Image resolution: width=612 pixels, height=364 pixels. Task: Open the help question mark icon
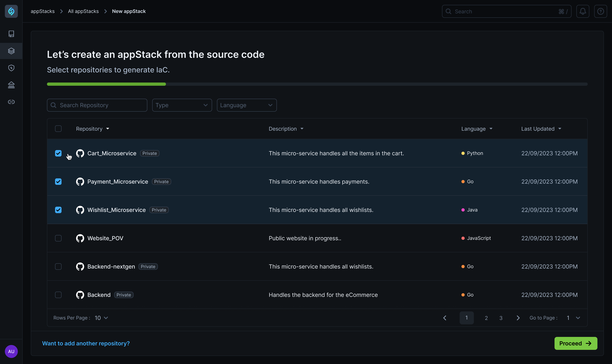pyautogui.click(x=600, y=11)
